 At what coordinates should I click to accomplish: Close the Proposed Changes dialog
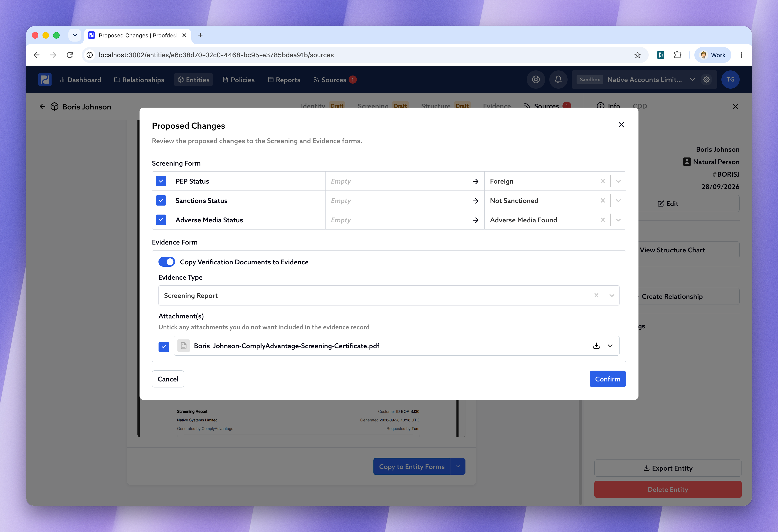621,125
